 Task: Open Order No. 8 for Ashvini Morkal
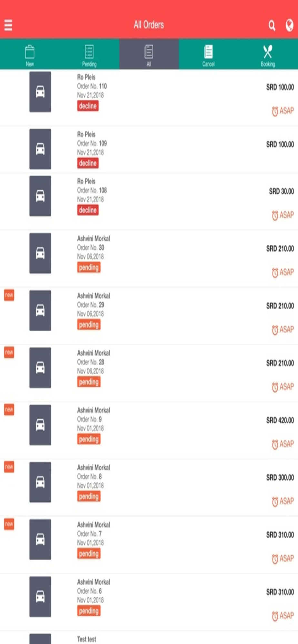149,488
